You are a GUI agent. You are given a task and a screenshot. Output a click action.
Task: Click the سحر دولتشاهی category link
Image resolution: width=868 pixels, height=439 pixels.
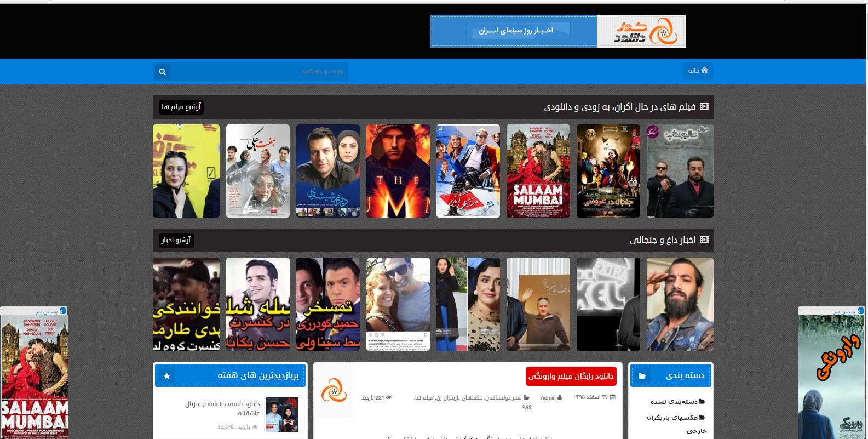[504, 398]
